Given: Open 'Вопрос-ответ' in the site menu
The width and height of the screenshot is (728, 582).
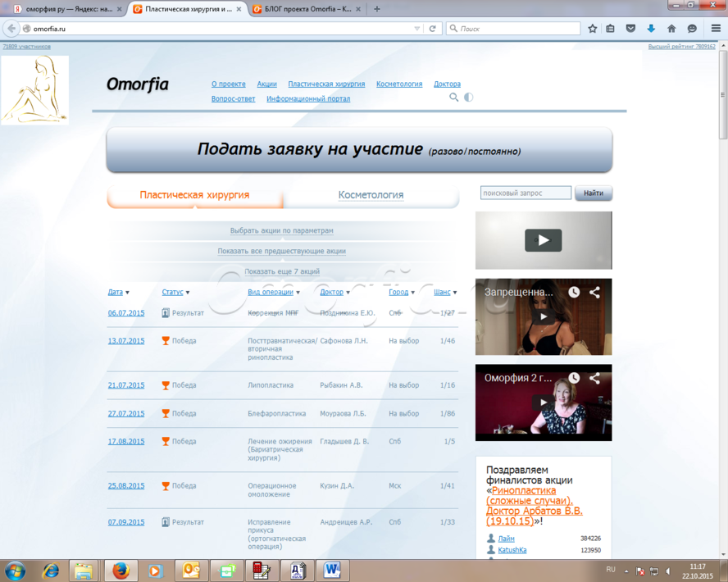Looking at the screenshot, I should [233, 99].
